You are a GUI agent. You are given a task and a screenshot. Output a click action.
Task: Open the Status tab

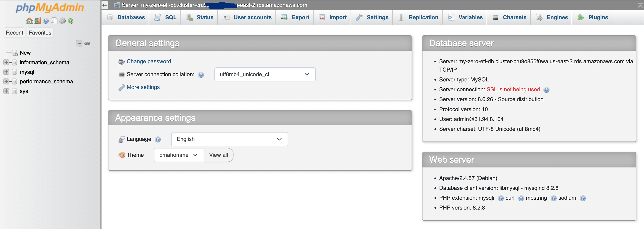(x=199, y=17)
